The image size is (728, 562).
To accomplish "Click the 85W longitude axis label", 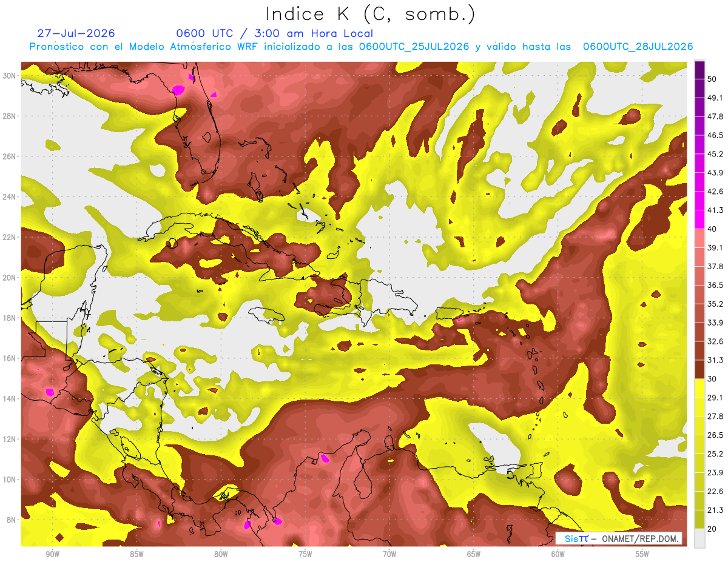I will tap(136, 554).
